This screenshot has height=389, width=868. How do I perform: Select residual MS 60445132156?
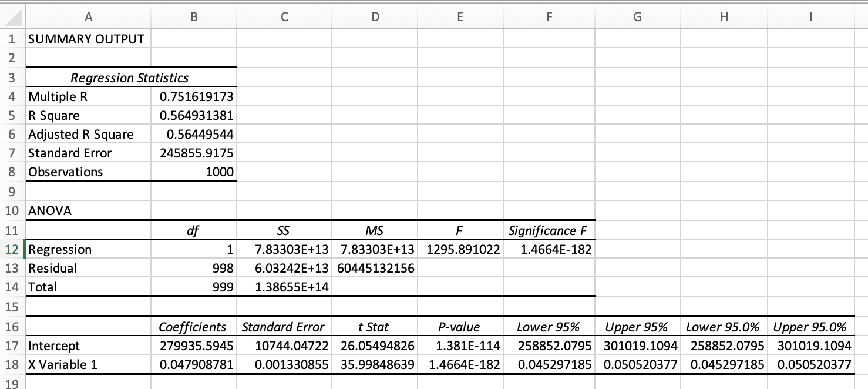point(374,269)
